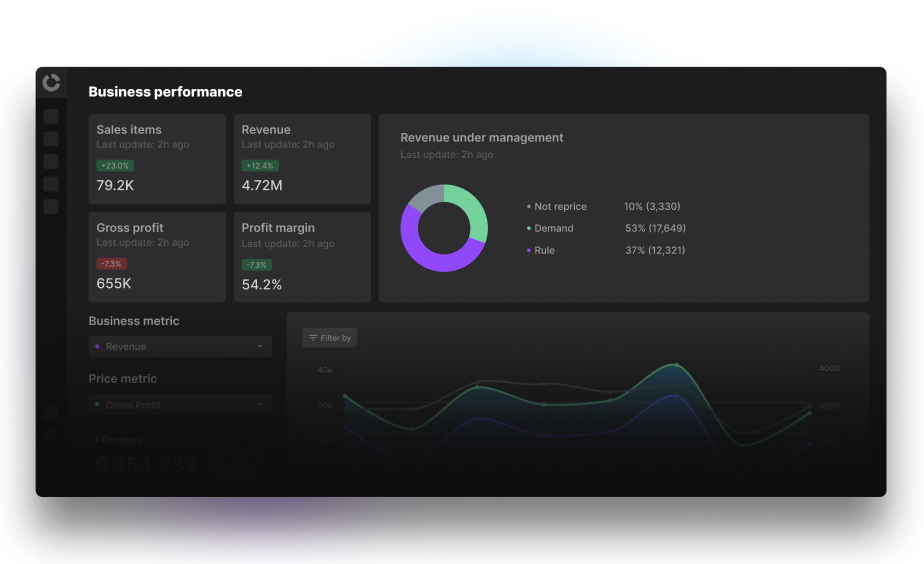Expand the Gross Profit price metric dropdown
This screenshot has height=564, width=924.
pos(180,405)
